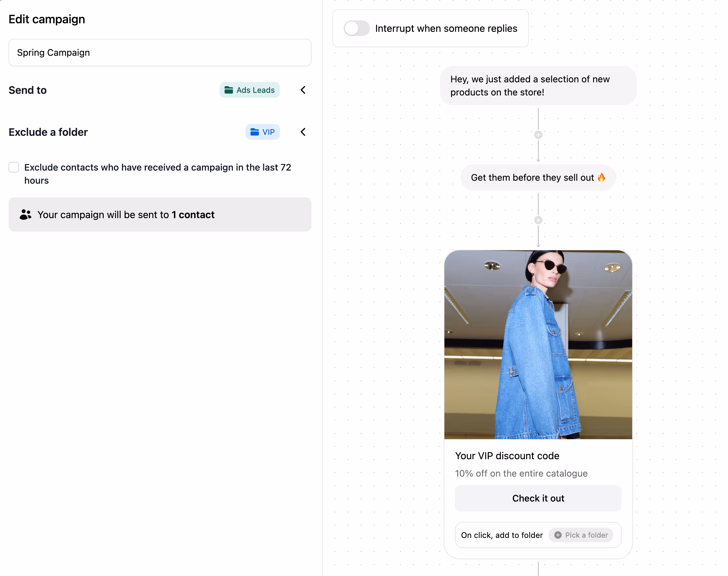Edit the Get them before they sell out message
This screenshot has width=728, height=576.
click(x=538, y=177)
